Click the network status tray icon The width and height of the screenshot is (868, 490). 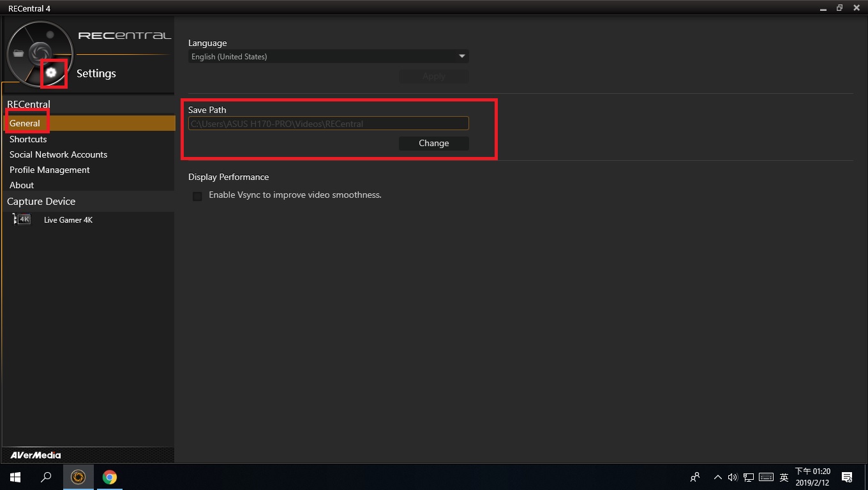749,477
